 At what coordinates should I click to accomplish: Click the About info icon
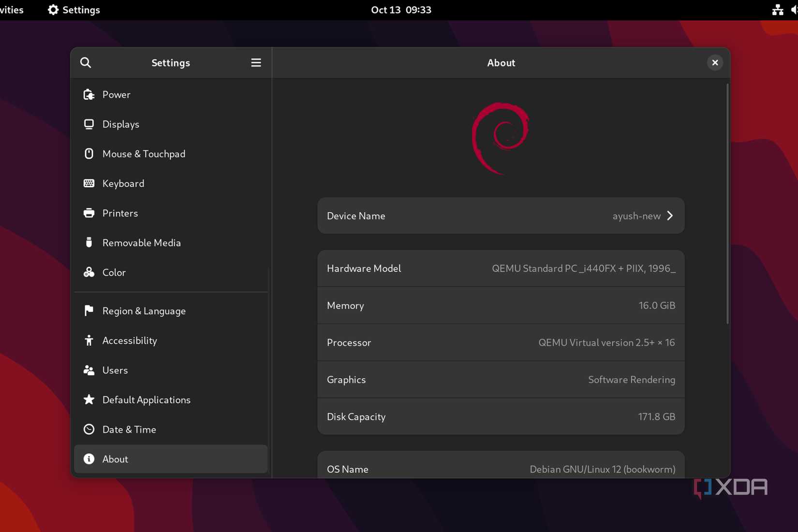click(89, 459)
